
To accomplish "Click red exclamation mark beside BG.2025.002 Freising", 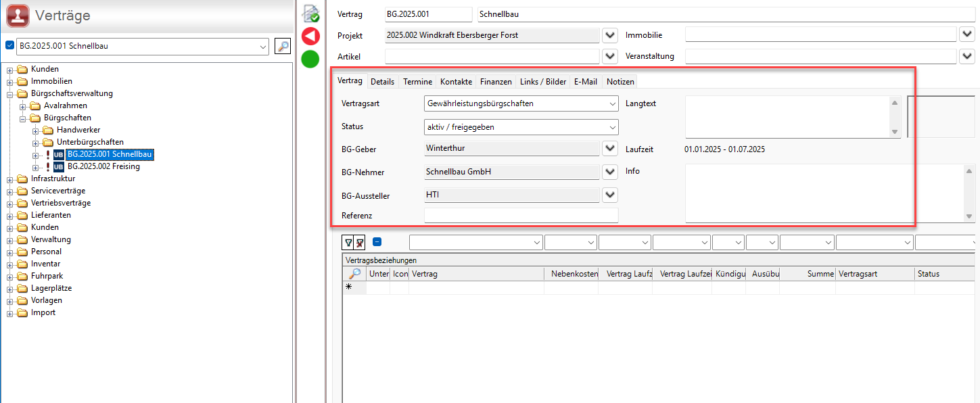I will point(48,167).
